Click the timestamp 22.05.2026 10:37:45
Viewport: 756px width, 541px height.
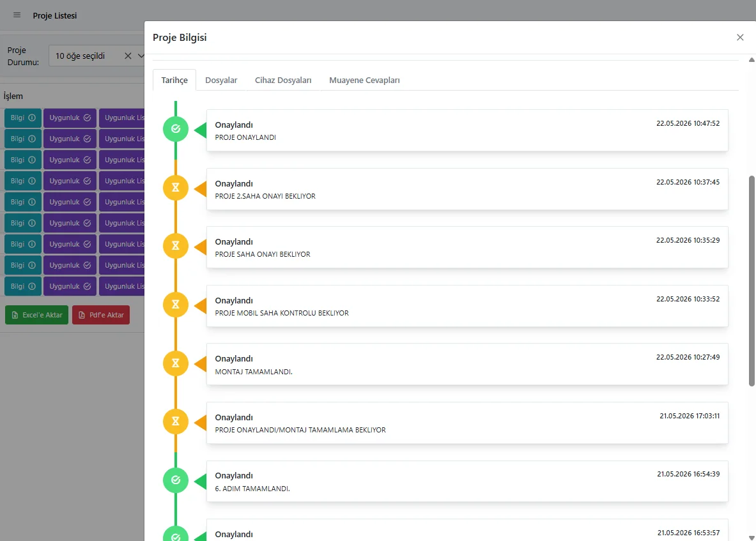[x=688, y=182]
